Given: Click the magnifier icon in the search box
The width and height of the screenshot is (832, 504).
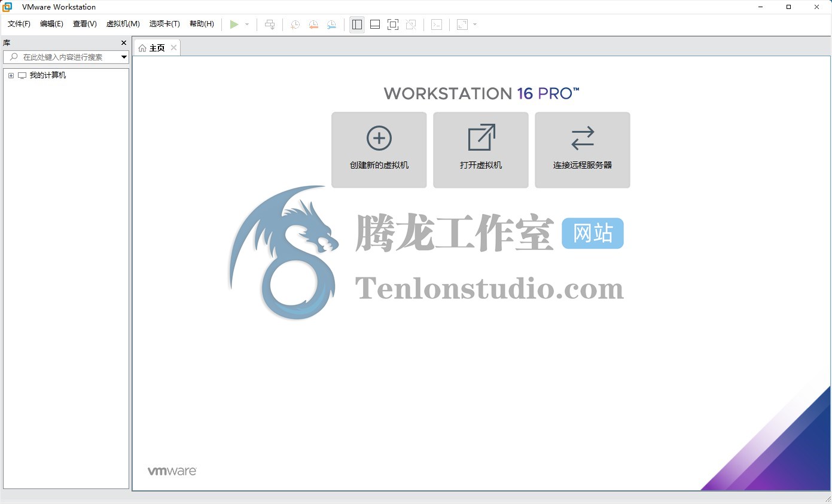Looking at the screenshot, I should (x=14, y=57).
